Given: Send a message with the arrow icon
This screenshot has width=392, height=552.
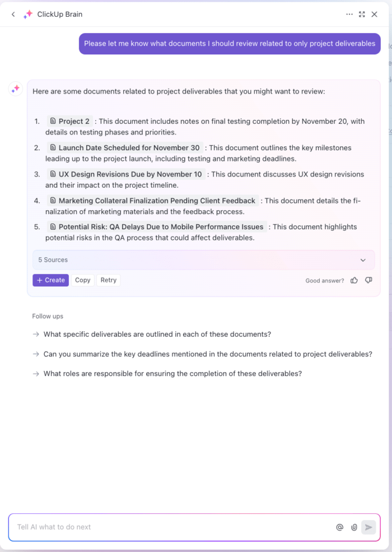Looking at the screenshot, I should (x=368, y=527).
